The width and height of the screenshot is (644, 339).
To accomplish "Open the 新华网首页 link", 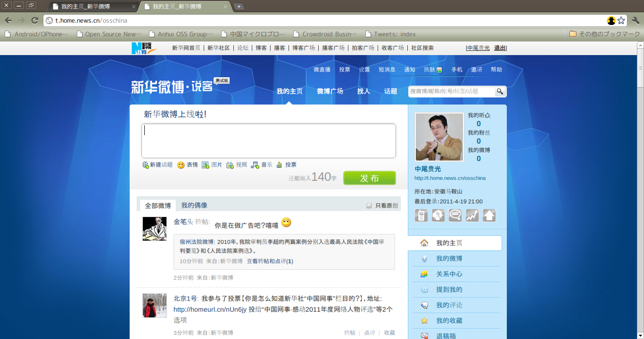I will 186,48.
